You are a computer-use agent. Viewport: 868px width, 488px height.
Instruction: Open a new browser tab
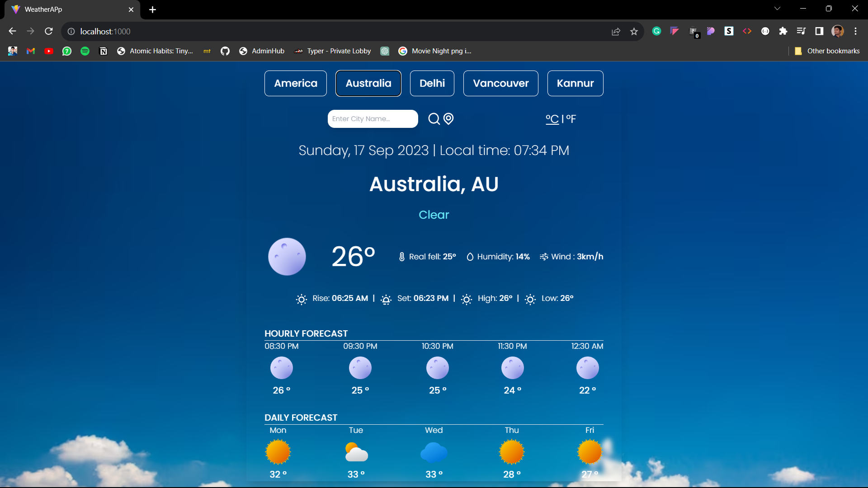point(152,9)
